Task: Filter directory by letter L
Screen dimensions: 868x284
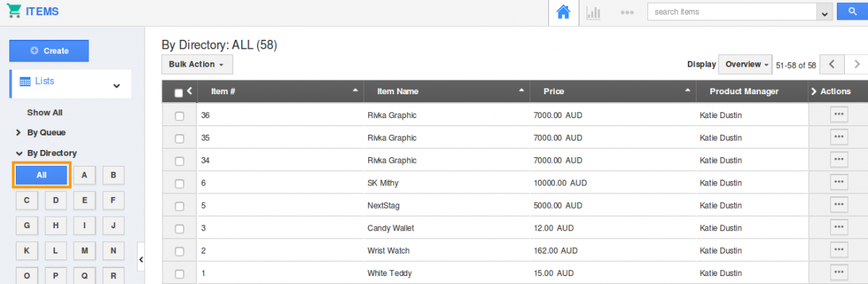Action: pos(56,251)
